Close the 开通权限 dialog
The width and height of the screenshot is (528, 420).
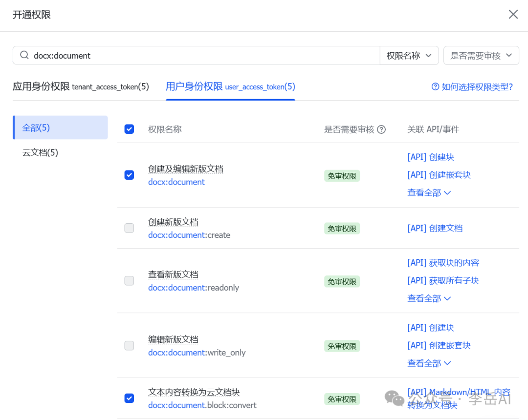(513, 14)
